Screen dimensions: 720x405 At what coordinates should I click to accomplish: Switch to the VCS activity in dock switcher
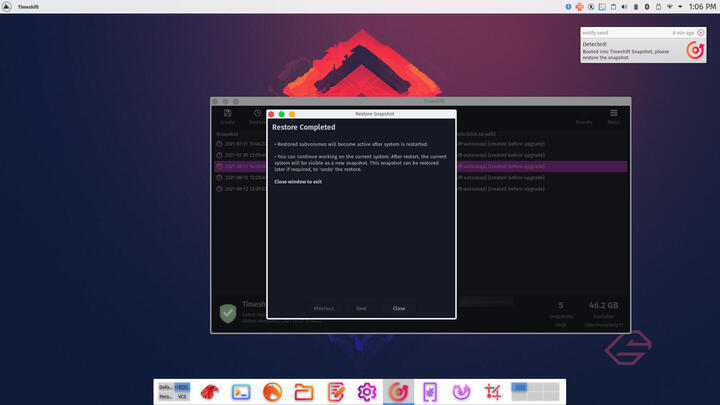pyautogui.click(x=182, y=397)
